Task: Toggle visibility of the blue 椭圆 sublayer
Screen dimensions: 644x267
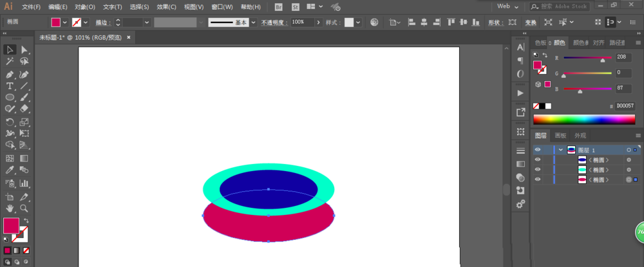Action: (x=538, y=160)
